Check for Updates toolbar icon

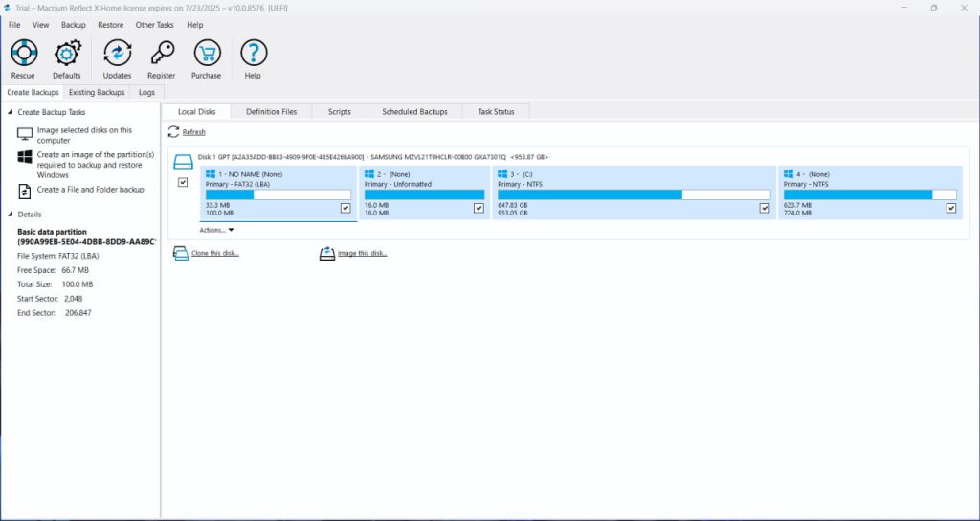[118, 54]
